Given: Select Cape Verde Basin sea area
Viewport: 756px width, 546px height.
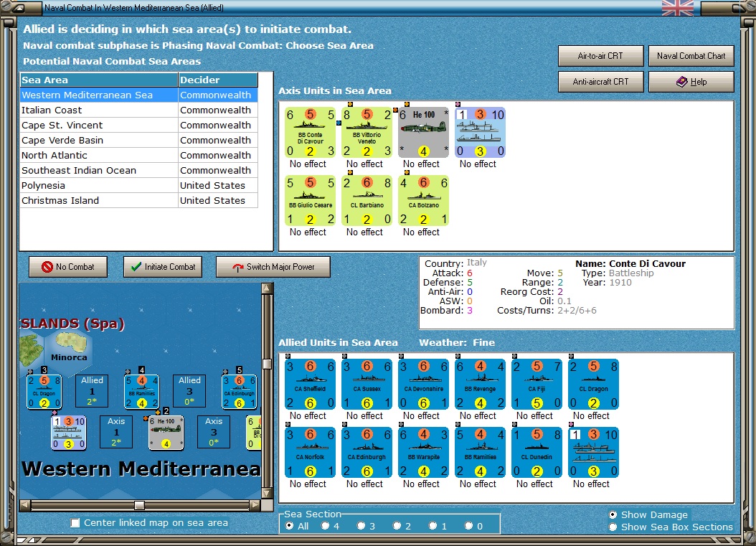Looking at the screenshot, I should pos(139,141).
